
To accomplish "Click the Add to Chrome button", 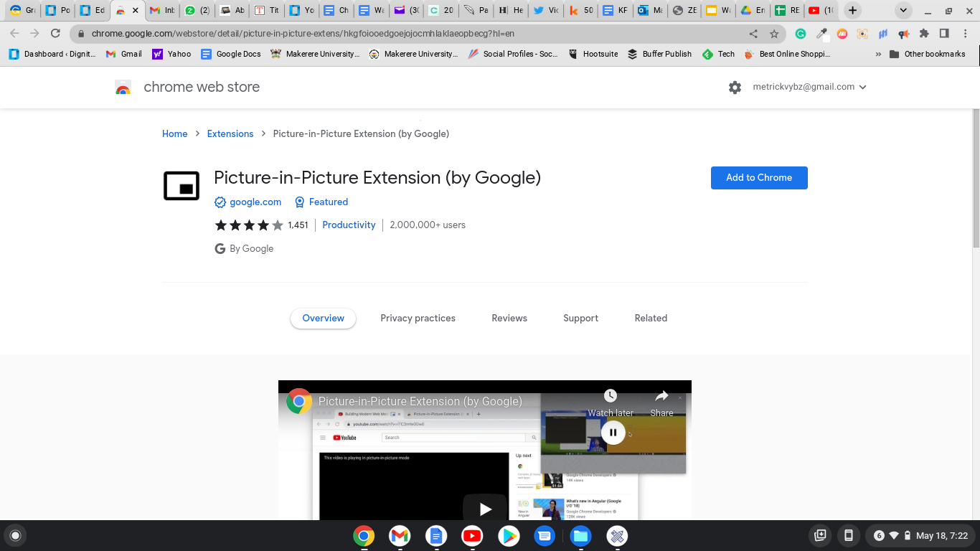I will point(759,178).
